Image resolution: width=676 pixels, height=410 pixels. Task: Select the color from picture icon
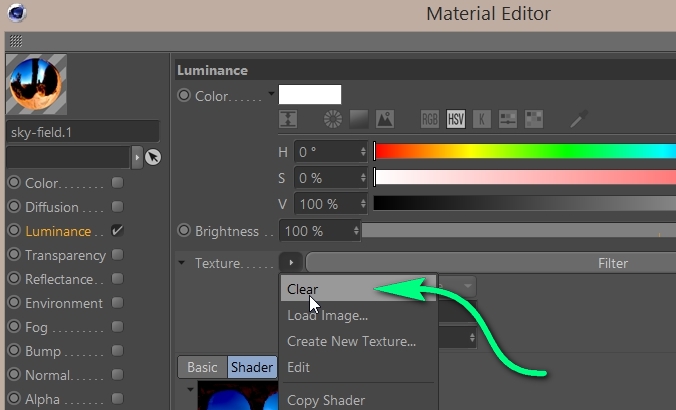click(x=385, y=119)
